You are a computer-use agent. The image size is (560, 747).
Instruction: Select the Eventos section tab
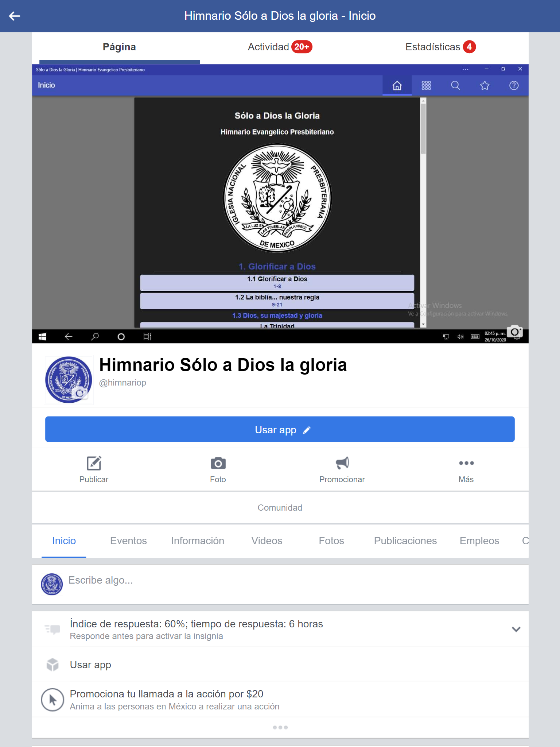click(x=128, y=541)
